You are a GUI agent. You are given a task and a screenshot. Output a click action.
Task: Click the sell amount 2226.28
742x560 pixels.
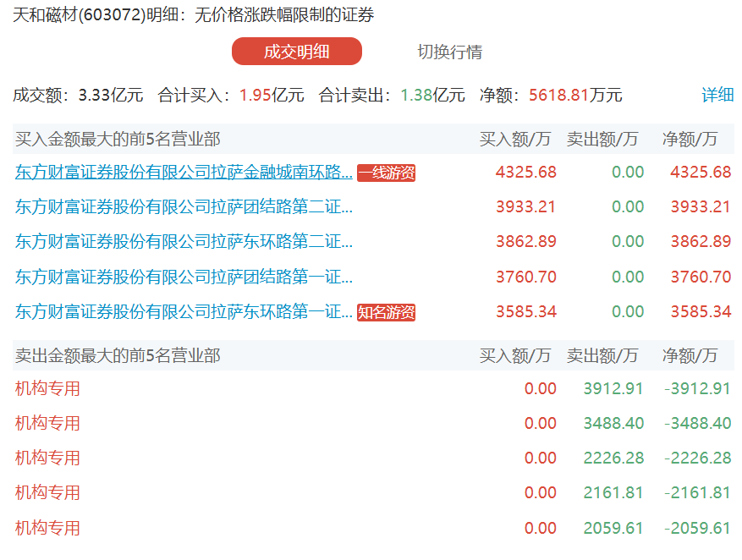613,458
